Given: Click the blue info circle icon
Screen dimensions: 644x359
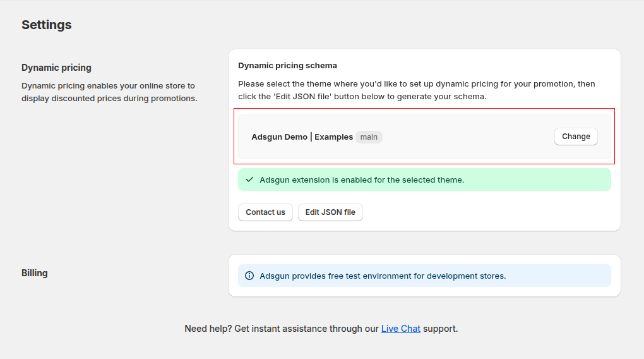Looking at the screenshot, I should [x=249, y=276].
